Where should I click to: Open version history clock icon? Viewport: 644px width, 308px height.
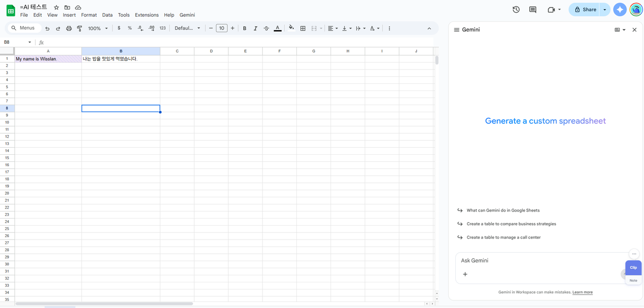coord(516,10)
